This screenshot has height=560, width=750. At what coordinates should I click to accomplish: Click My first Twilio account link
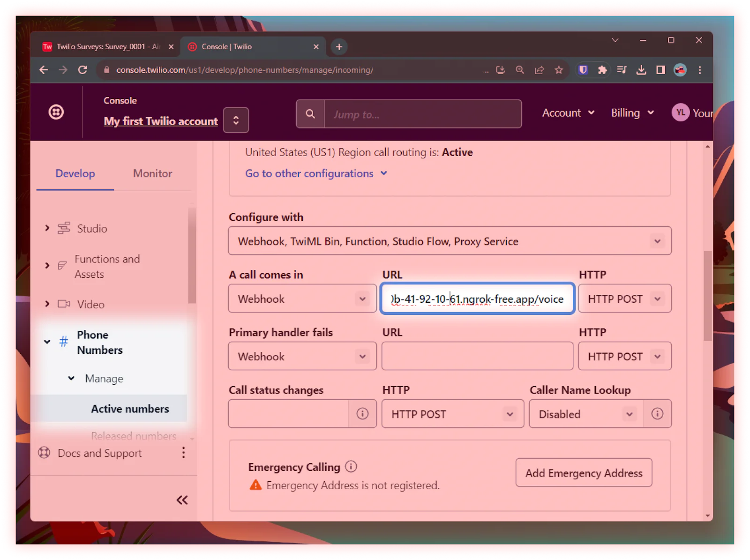point(161,121)
